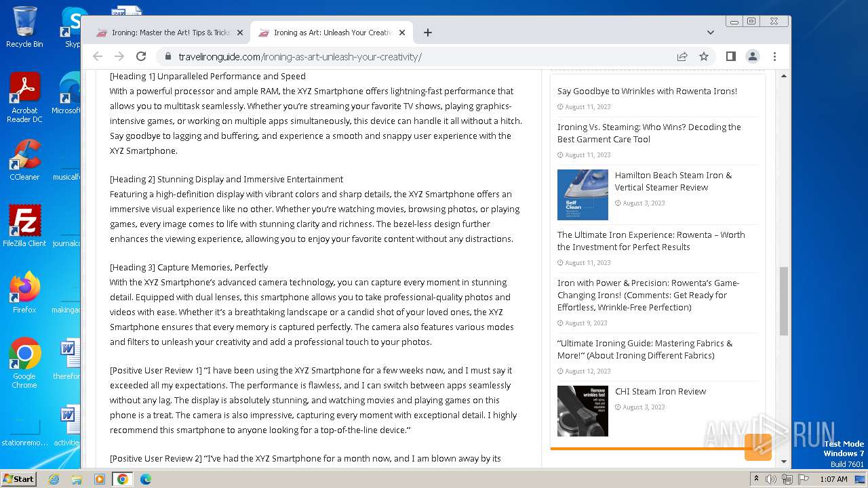This screenshot has width=868, height=488.
Task: Open Acrobat Reader DC desktop icon
Action: point(24,98)
